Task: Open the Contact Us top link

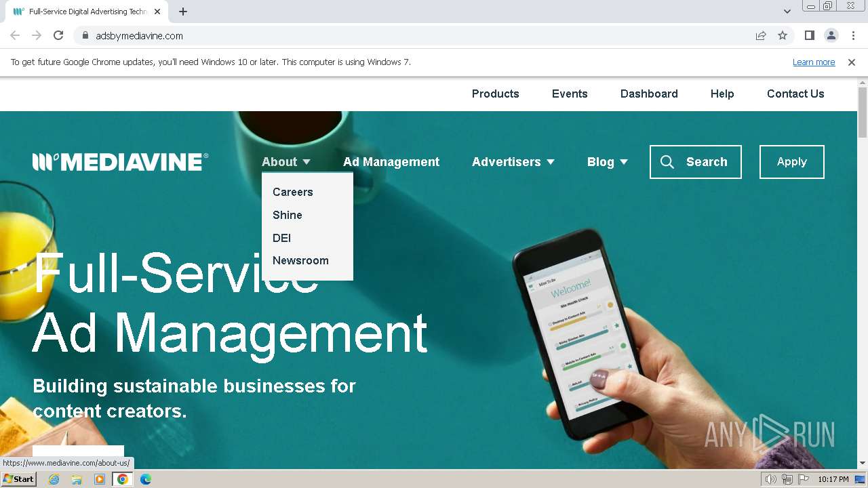Action: 795,94
